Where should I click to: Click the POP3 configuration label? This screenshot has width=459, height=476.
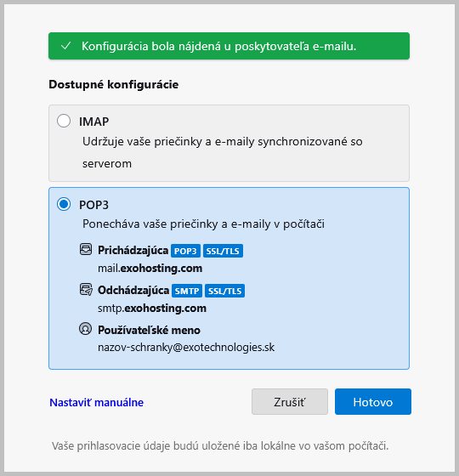(93, 205)
